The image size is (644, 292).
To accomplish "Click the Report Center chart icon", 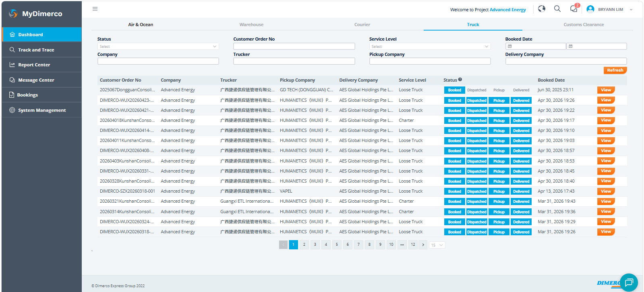I will pos(12,65).
